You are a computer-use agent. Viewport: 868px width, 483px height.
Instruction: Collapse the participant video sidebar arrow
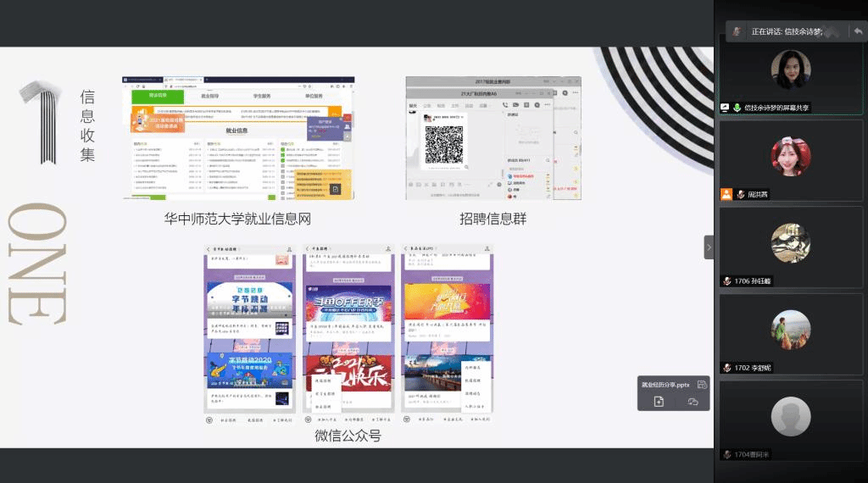709,247
